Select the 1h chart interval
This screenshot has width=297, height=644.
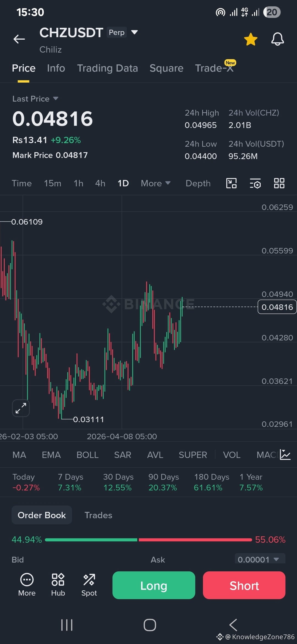78,183
